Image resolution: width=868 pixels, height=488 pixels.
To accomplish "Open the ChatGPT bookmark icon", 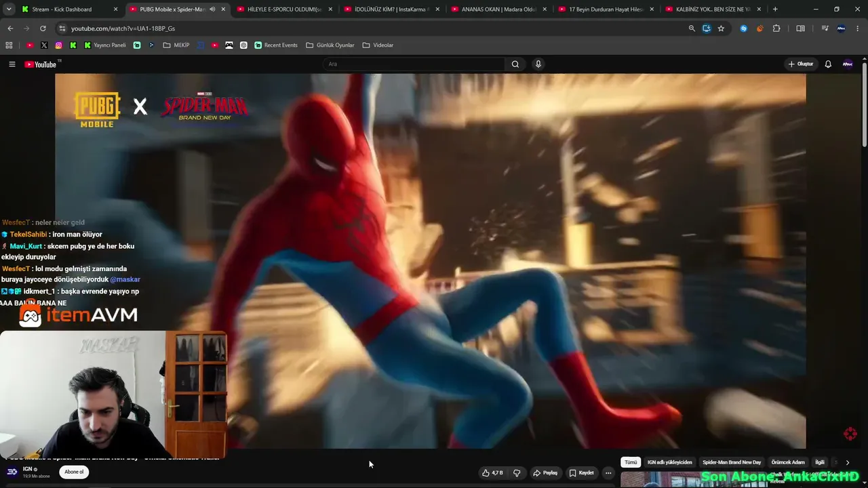I will tap(243, 45).
